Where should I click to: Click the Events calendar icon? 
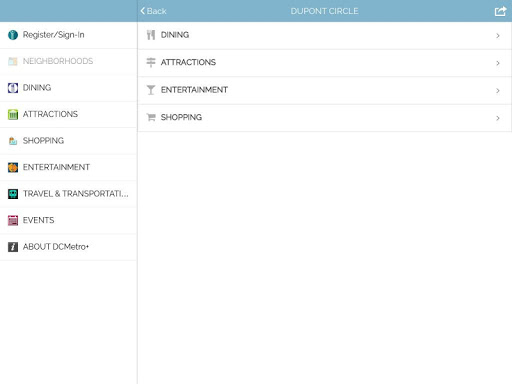point(13,220)
